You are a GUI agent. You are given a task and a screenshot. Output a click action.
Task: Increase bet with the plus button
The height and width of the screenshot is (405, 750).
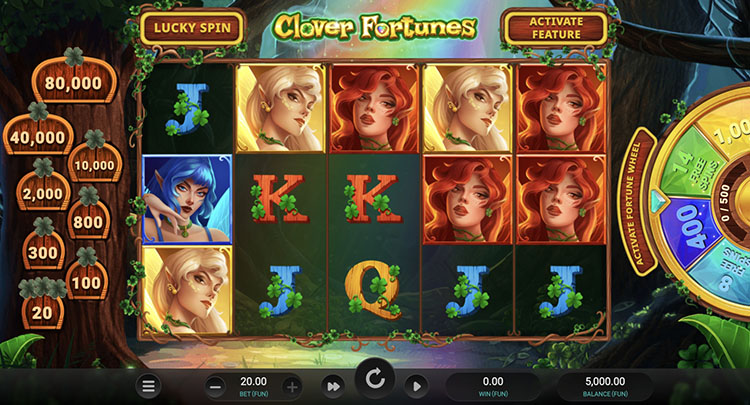pos(292,386)
